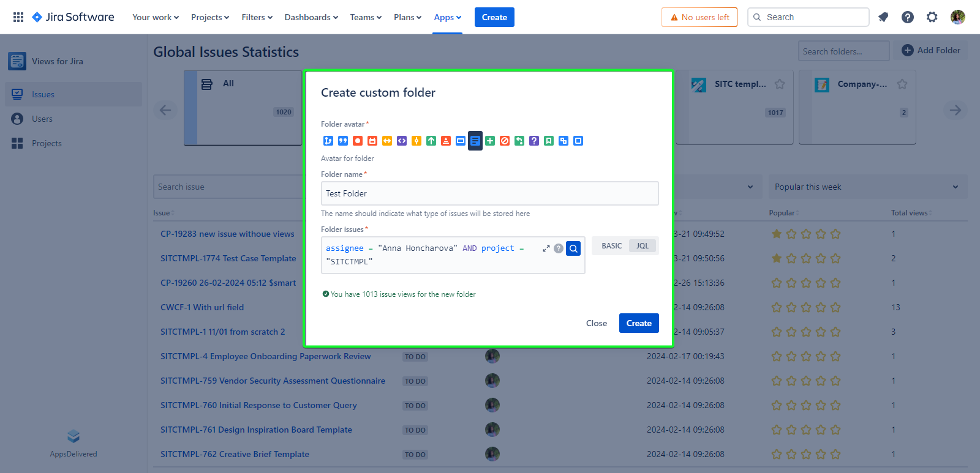Choose the green plus folder avatar
The width and height of the screenshot is (980, 473).
490,141
